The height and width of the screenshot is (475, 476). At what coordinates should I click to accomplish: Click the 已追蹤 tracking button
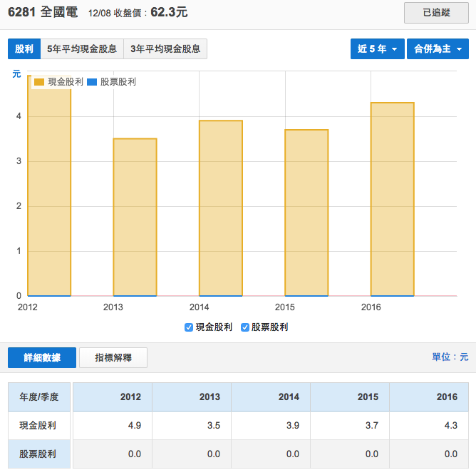coord(436,13)
